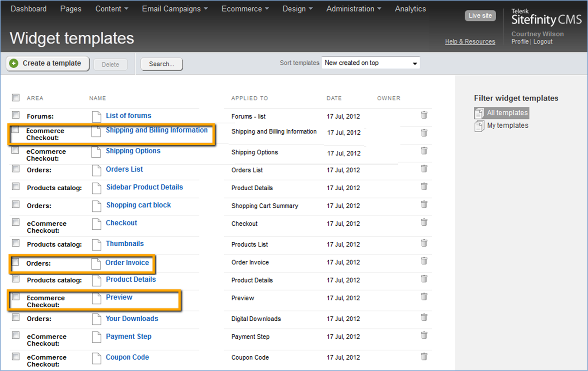Select the Payment Step row checkbox
Screen dimensions: 588x371
(16, 335)
